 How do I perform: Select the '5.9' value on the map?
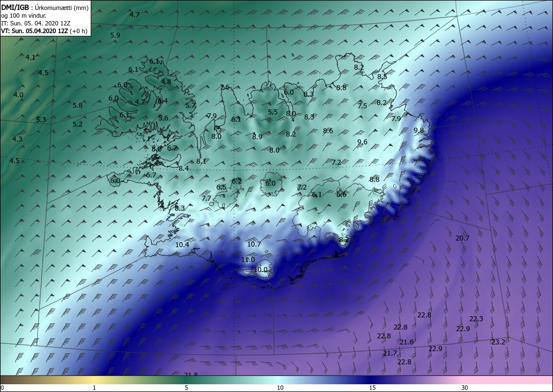pyautogui.click(x=115, y=35)
